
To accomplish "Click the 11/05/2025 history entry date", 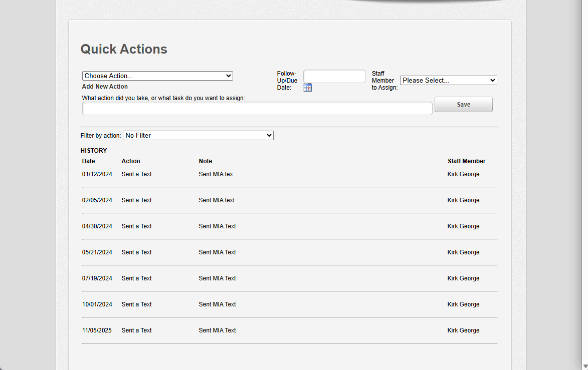I will click(97, 330).
